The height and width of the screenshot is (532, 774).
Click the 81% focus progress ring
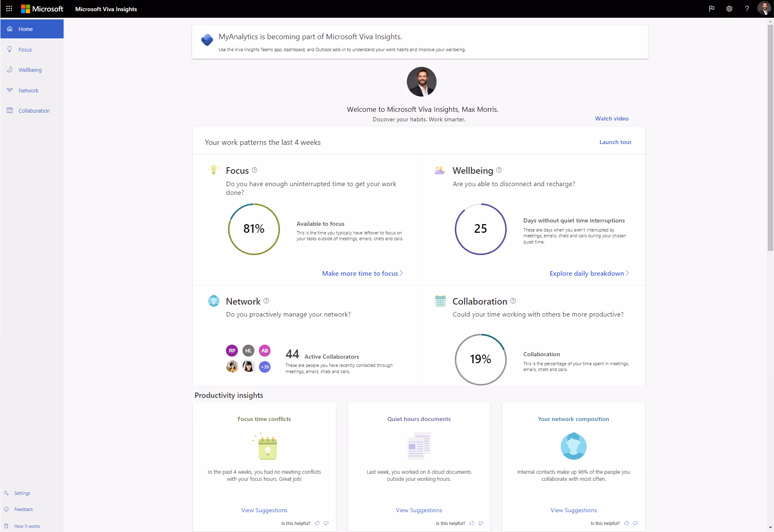click(254, 229)
